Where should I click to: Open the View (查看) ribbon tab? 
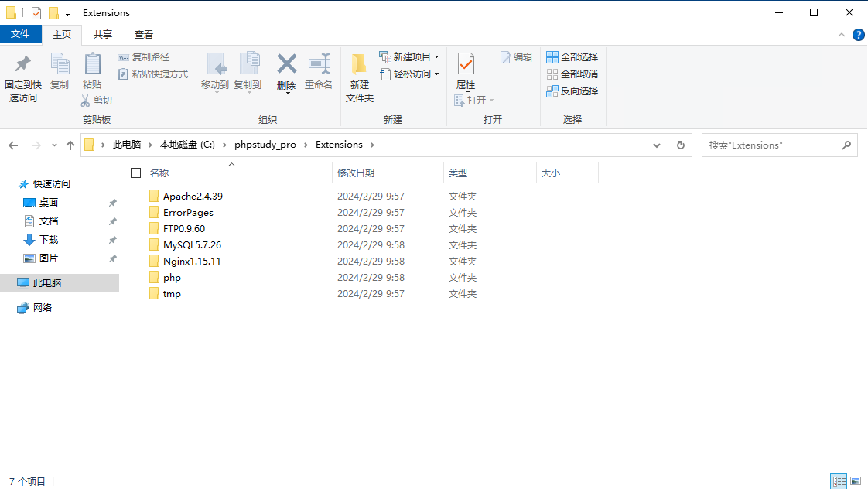[x=144, y=34]
